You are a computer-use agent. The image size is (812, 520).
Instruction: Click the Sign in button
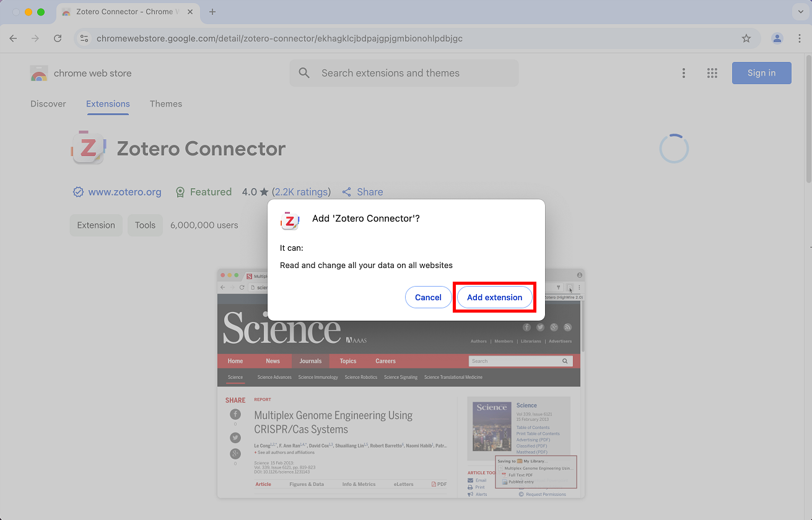click(x=761, y=73)
